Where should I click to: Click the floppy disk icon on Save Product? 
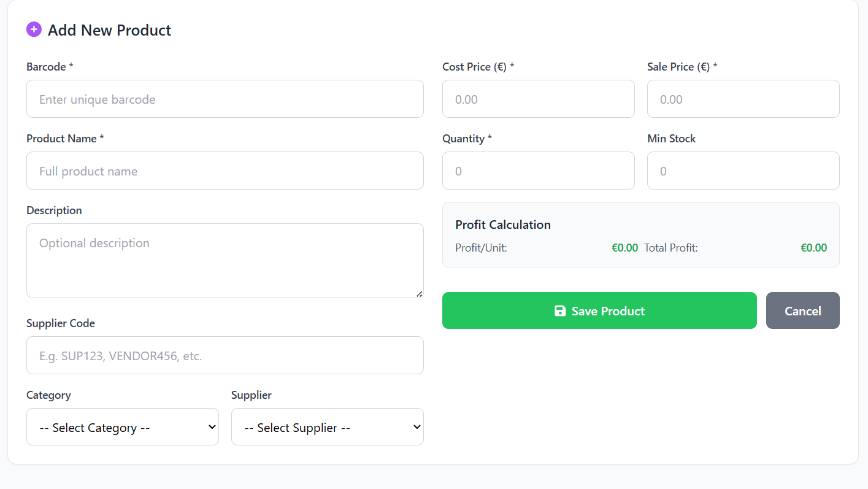[559, 311]
